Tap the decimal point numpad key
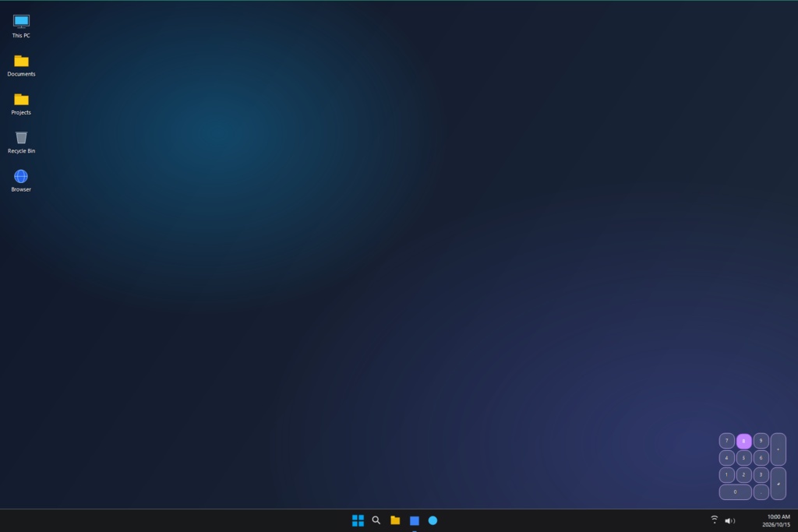The image size is (798, 532). 761,491
